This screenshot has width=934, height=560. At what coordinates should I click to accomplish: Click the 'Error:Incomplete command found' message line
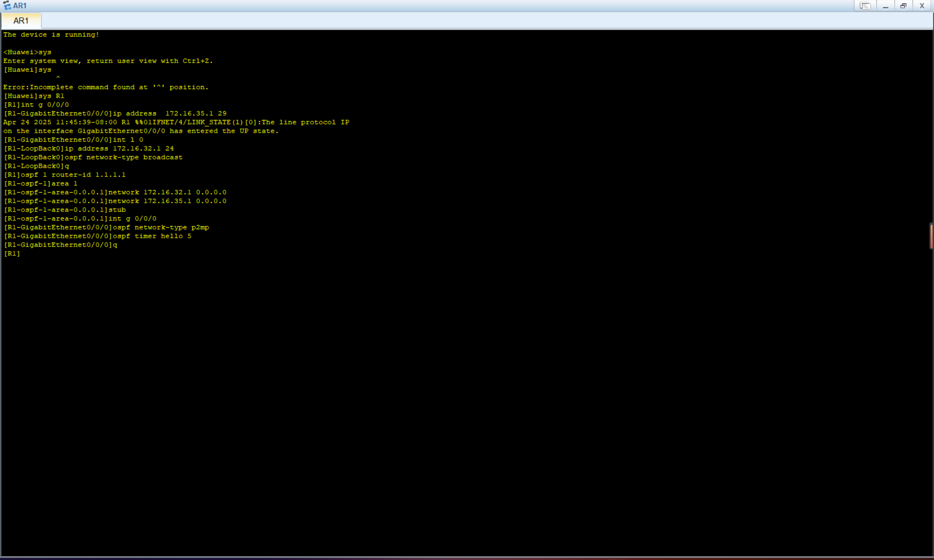pyautogui.click(x=106, y=87)
